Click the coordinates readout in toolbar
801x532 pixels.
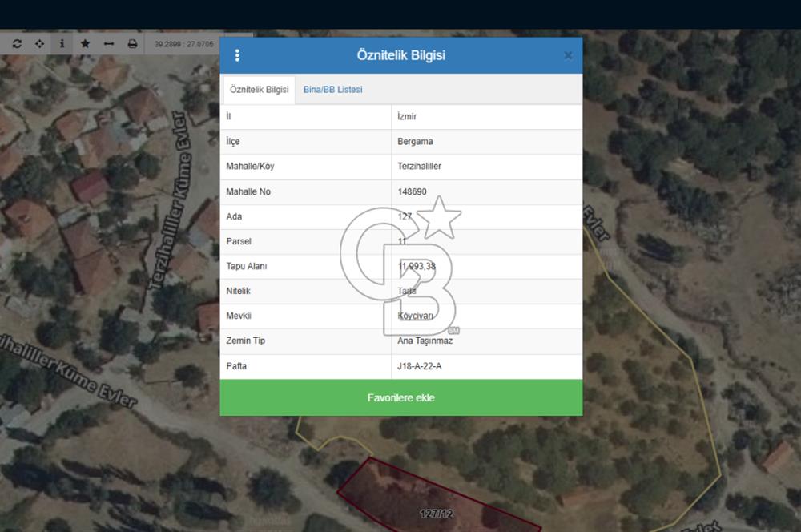pos(184,44)
